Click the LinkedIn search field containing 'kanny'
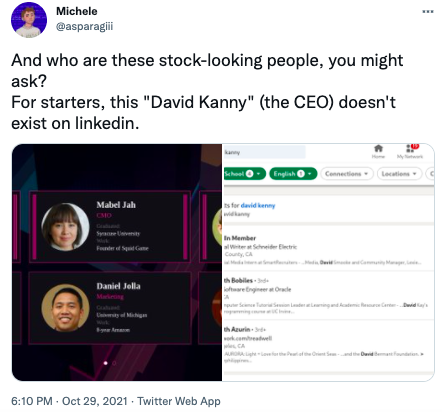 [x=264, y=152]
